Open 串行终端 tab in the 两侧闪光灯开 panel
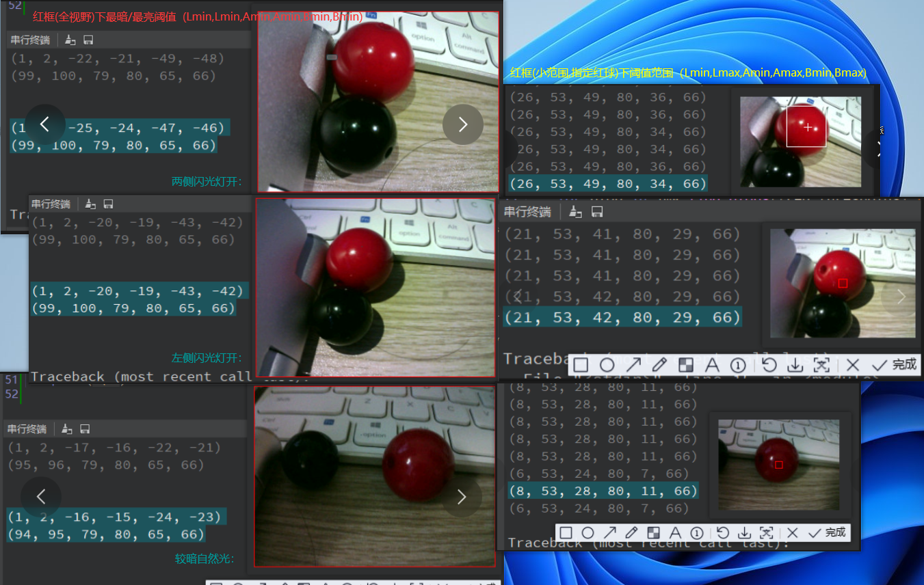Viewport: 924px width, 585px height. [x=31, y=40]
